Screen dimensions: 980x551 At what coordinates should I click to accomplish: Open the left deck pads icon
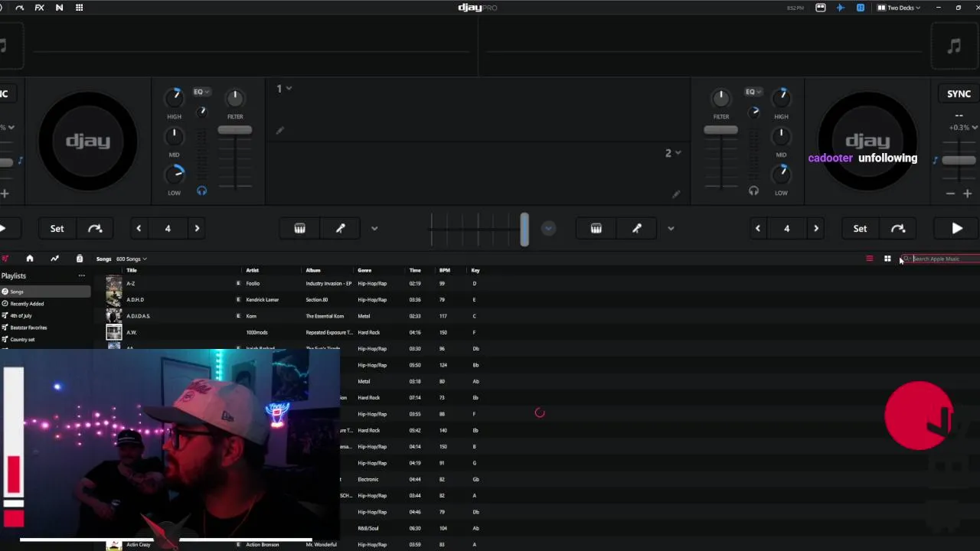[x=300, y=228]
